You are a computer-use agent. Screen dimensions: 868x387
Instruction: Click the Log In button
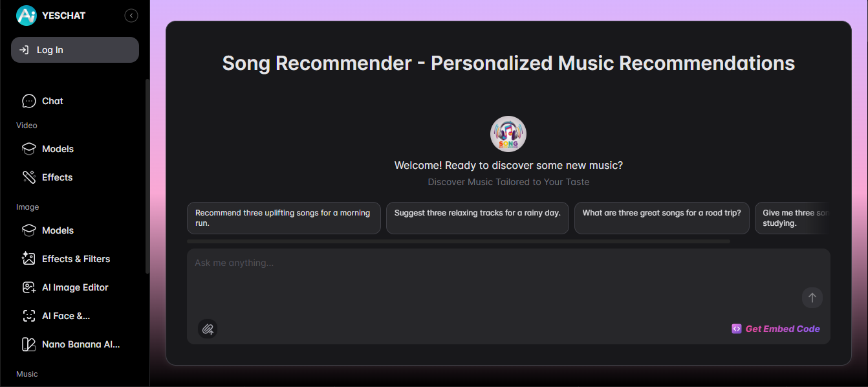[x=74, y=49]
